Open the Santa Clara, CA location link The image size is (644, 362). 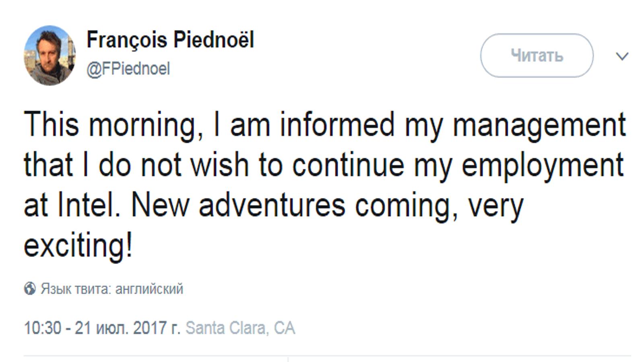coord(240,328)
